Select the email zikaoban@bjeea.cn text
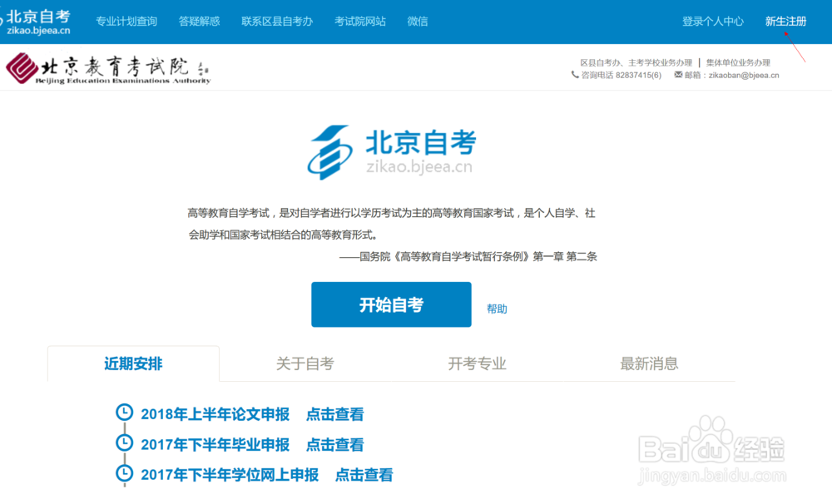The height and width of the screenshot is (504, 832). tap(743, 76)
